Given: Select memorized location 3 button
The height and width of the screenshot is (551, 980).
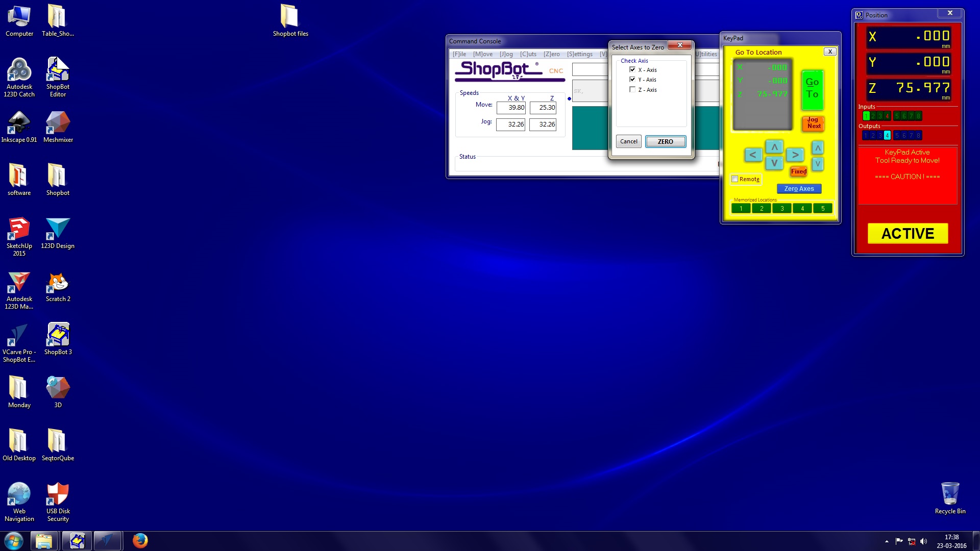Looking at the screenshot, I should click(x=781, y=209).
